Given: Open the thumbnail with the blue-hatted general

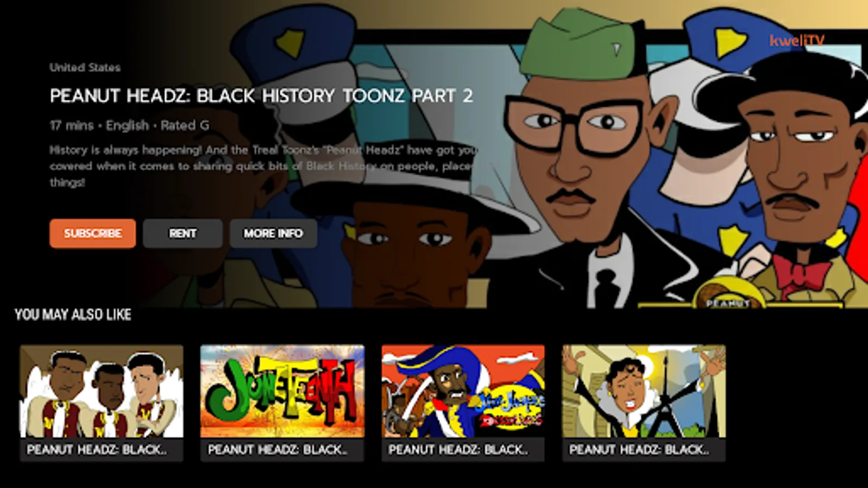Looking at the screenshot, I should pyautogui.click(x=463, y=391).
